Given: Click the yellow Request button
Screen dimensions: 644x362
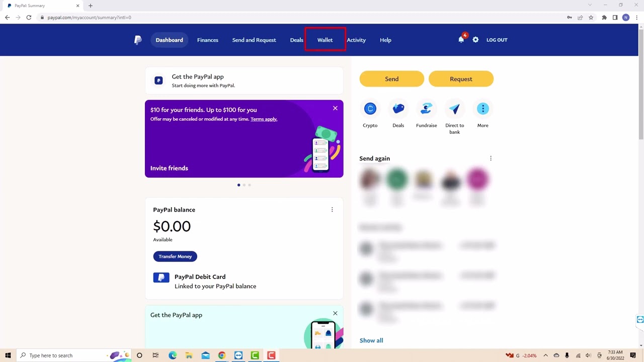Looking at the screenshot, I should tap(461, 79).
